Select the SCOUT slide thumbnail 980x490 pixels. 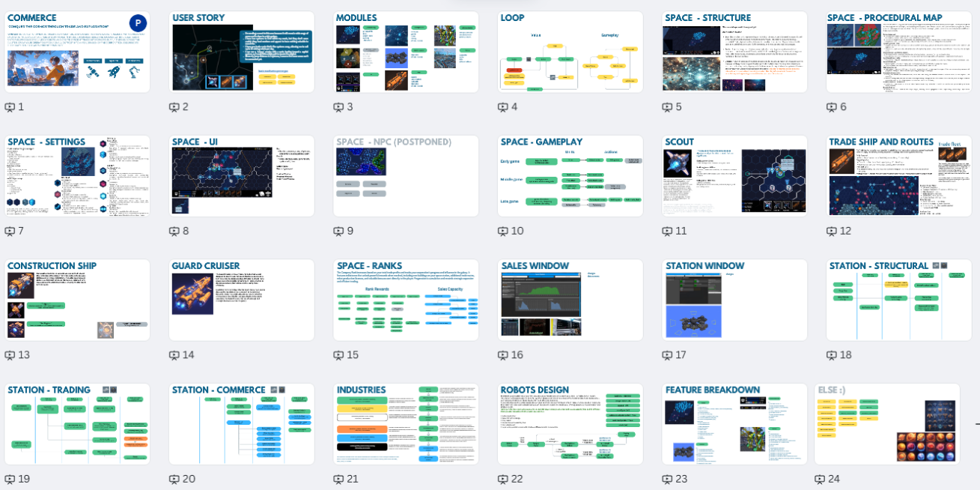pos(734,176)
